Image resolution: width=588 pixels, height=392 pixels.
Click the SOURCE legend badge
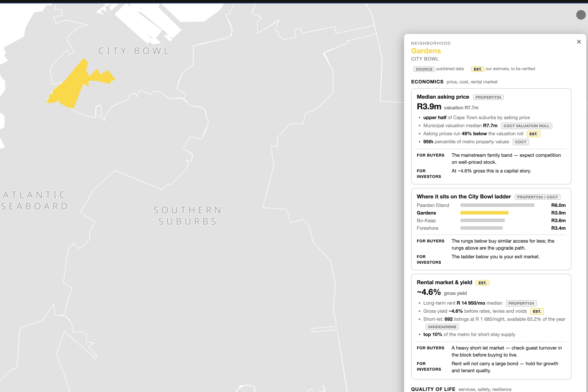coord(424,69)
